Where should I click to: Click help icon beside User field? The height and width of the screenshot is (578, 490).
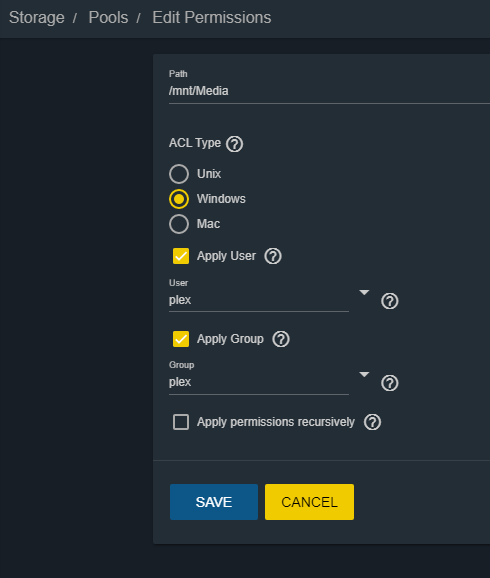390,301
